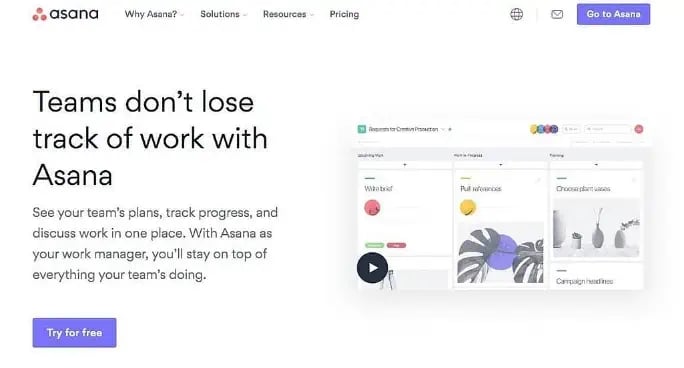This screenshot has width=684, height=368.
Task: Click the red profile avatar in preview header
Action: 639,129
